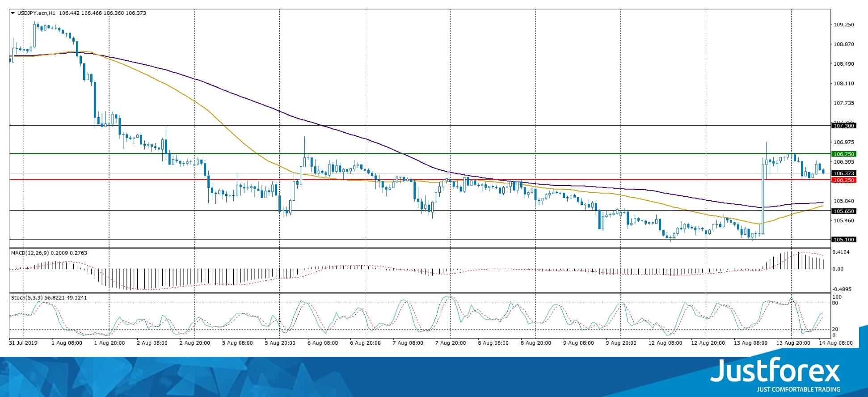Viewport: 868px width, 397px height.
Task: Click the 109.250 price scale value
Action: (844, 25)
